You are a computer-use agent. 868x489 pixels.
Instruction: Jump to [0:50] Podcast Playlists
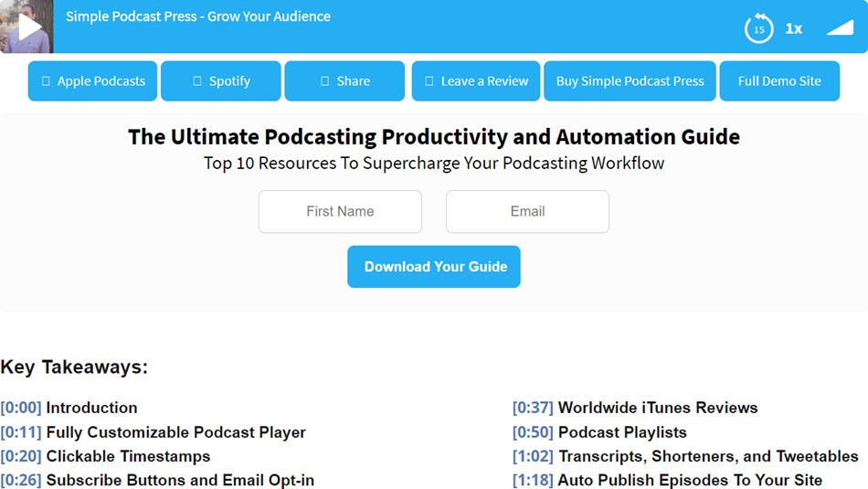(533, 432)
